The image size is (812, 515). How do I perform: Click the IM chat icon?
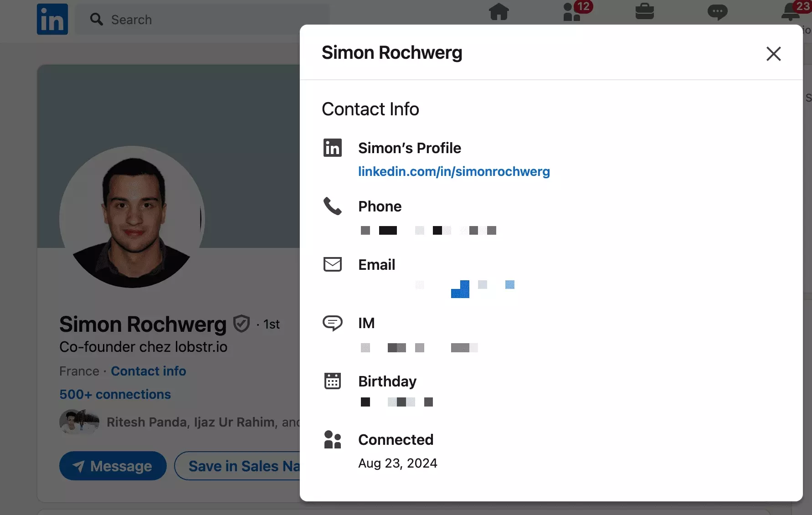[333, 323]
